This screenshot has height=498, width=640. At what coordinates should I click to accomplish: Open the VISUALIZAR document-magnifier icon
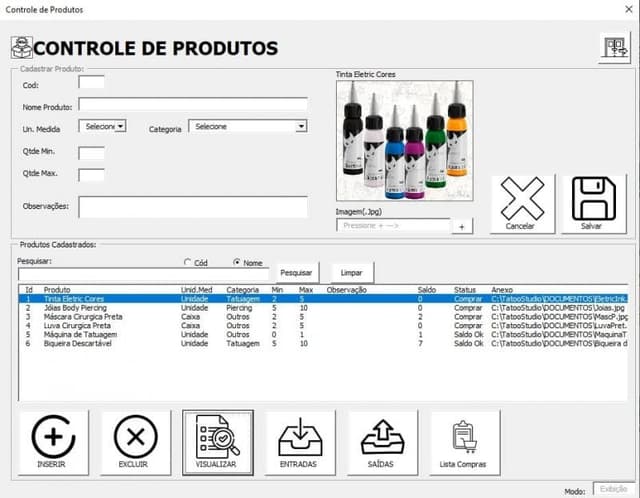pyautogui.click(x=218, y=442)
